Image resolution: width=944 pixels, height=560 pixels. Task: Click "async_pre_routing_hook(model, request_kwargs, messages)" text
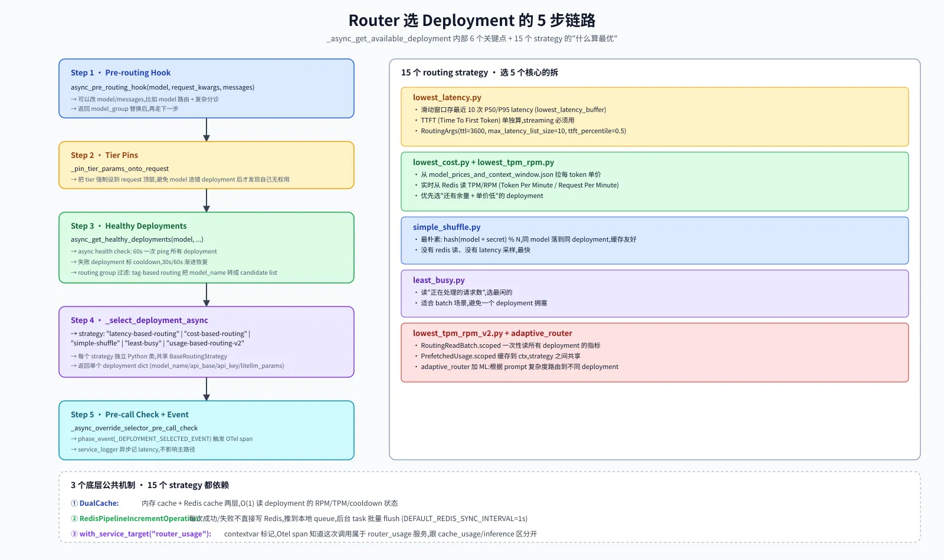[x=163, y=87]
